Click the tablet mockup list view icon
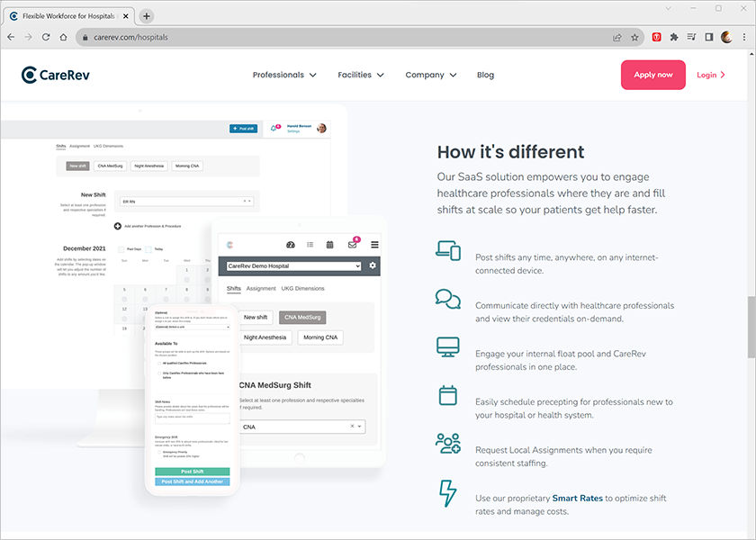Screen dimensions: 756x540 pos(310,245)
